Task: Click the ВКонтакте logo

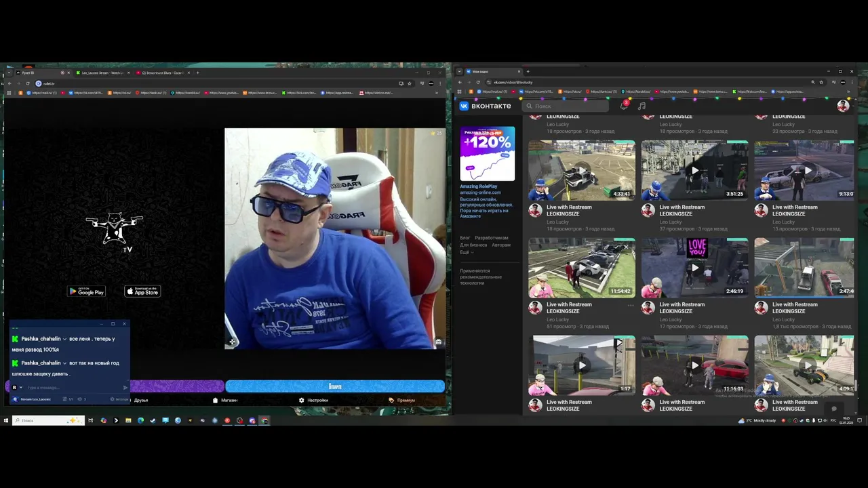Action: [x=485, y=106]
